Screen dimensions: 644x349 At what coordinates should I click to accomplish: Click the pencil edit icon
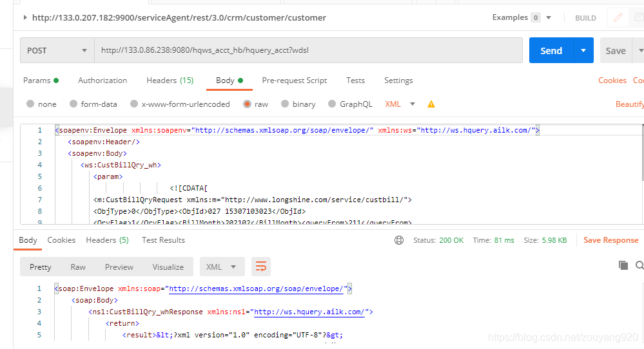pyautogui.click(x=618, y=17)
